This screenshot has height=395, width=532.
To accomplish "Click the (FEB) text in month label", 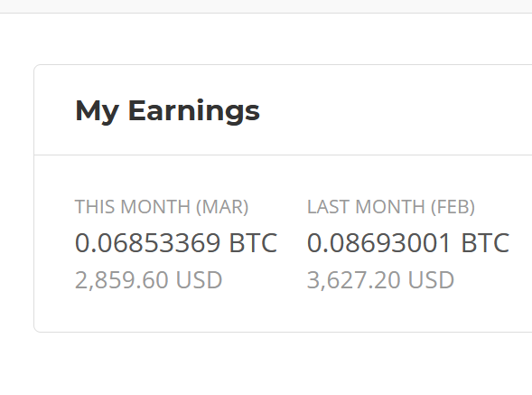I will pyautogui.click(x=453, y=207).
